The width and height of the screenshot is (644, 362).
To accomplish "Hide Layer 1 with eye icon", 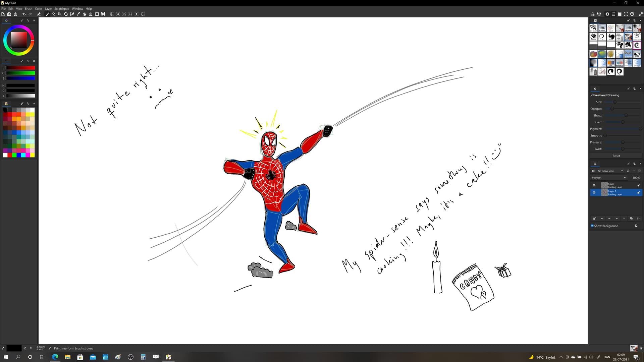I will click(594, 192).
